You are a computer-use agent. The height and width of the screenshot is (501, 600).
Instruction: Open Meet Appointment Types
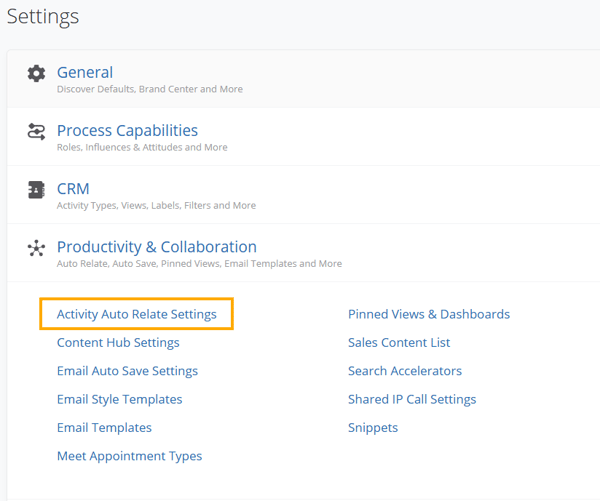129,456
